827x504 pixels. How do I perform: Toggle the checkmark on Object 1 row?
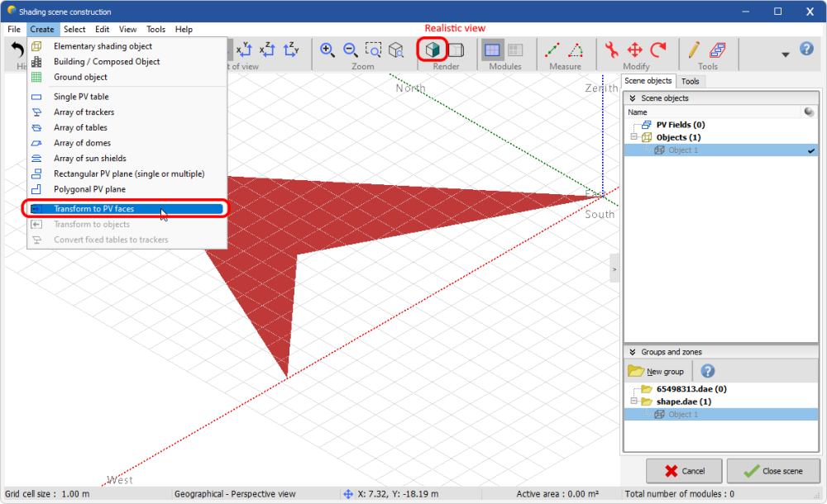click(811, 150)
